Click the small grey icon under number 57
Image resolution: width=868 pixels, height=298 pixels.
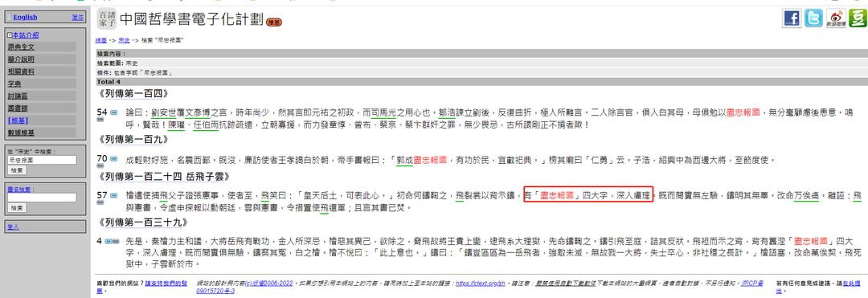tap(100, 202)
